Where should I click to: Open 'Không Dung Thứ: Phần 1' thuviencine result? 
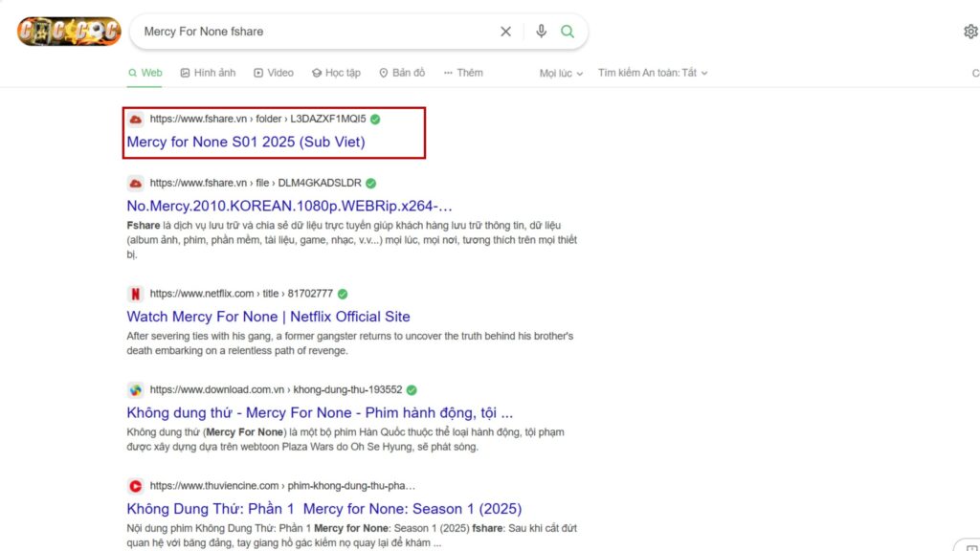[x=323, y=509]
